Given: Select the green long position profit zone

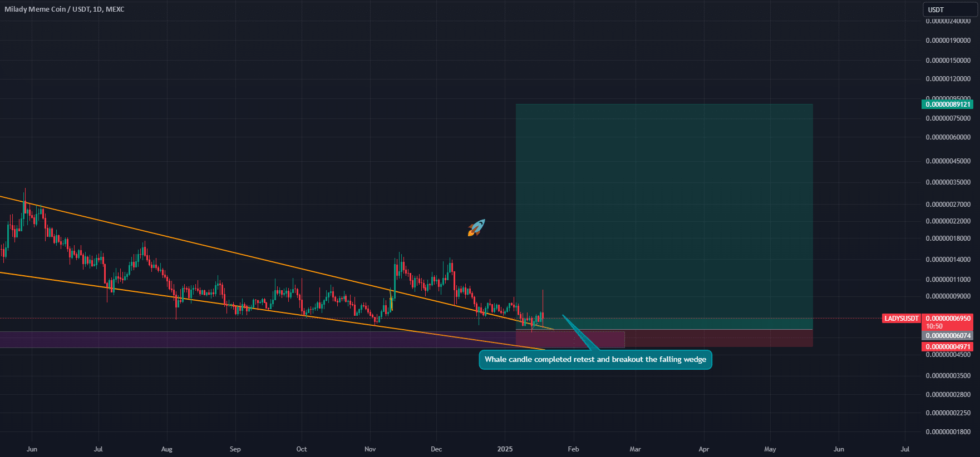Looking at the screenshot, I should tap(664, 217).
